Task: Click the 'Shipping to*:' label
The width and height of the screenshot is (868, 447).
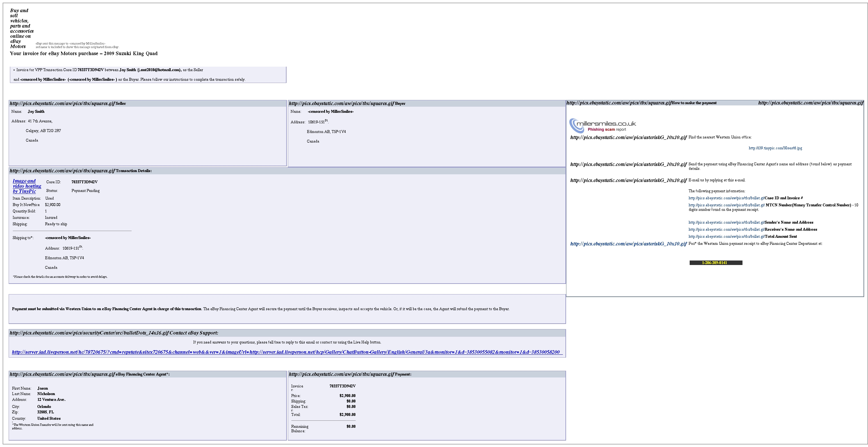Action: [x=23, y=238]
